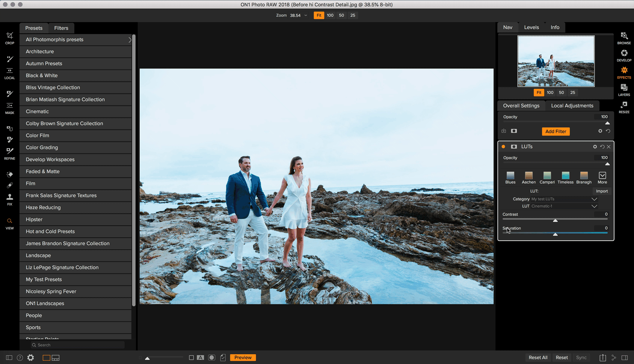Open the Resize module

click(624, 107)
